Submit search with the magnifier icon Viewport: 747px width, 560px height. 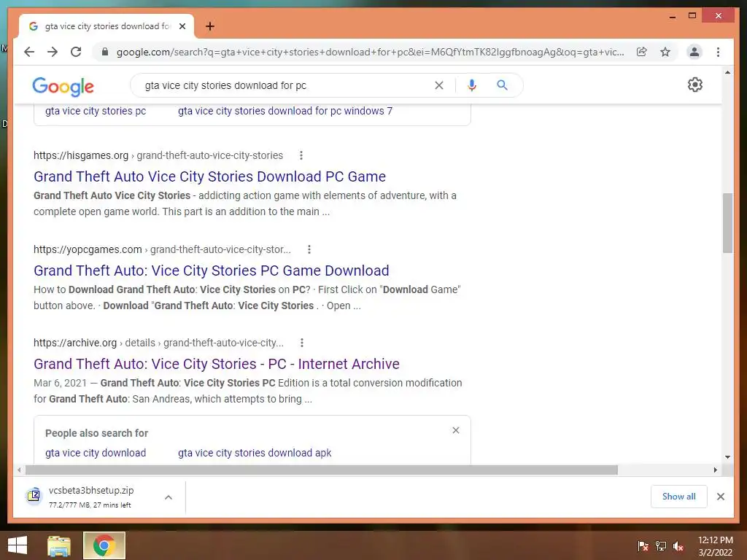click(x=502, y=85)
